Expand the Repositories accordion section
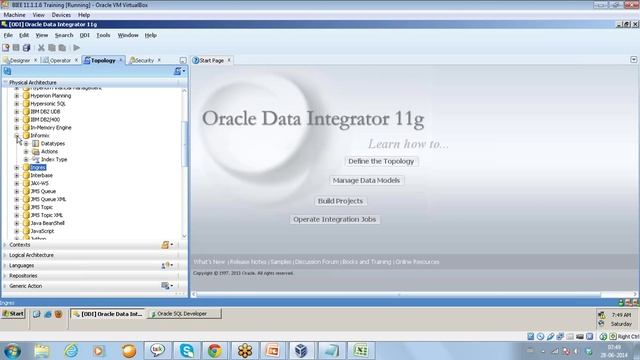640x360 pixels. (x=5, y=276)
